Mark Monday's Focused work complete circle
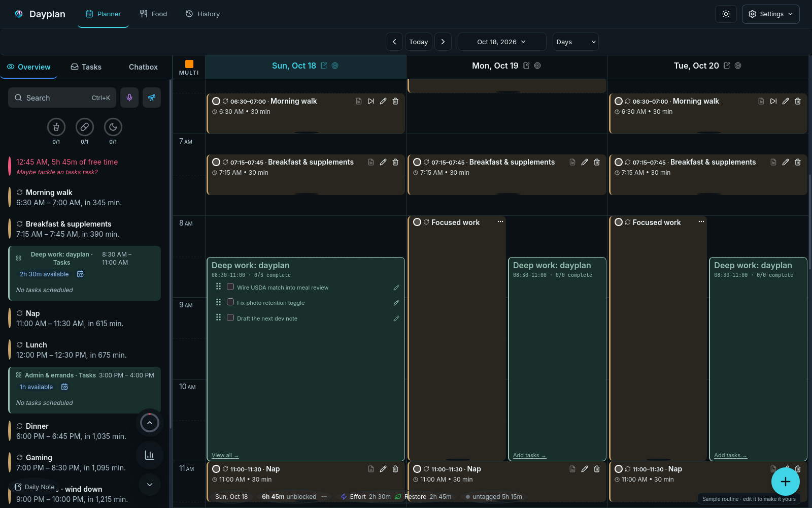Image resolution: width=812 pixels, height=508 pixels. pyautogui.click(x=417, y=222)
